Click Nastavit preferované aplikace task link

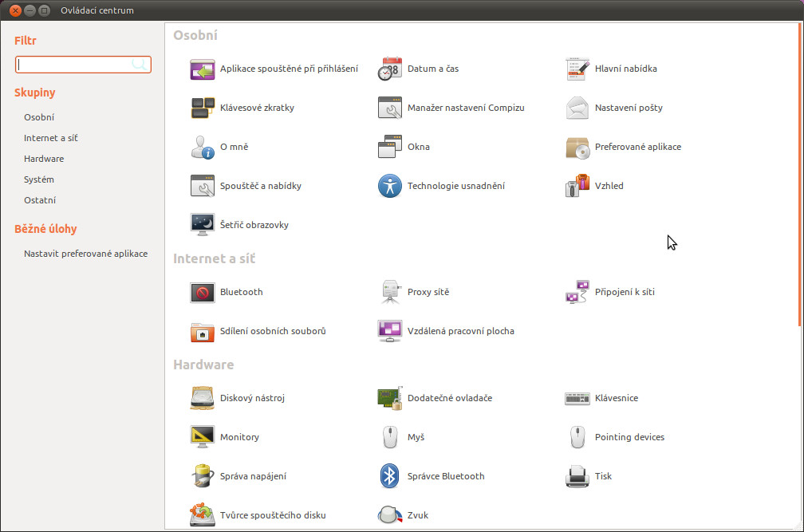[x=85, y=254]
